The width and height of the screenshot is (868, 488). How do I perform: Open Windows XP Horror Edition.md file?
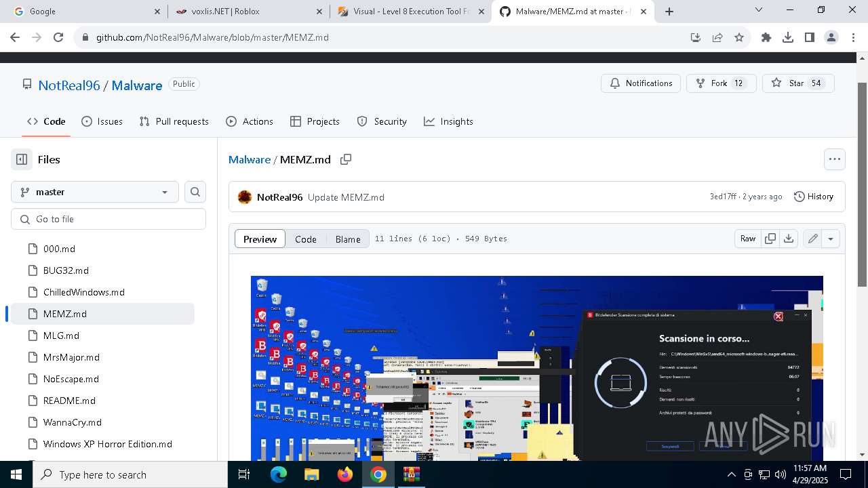tap(108, 444)
